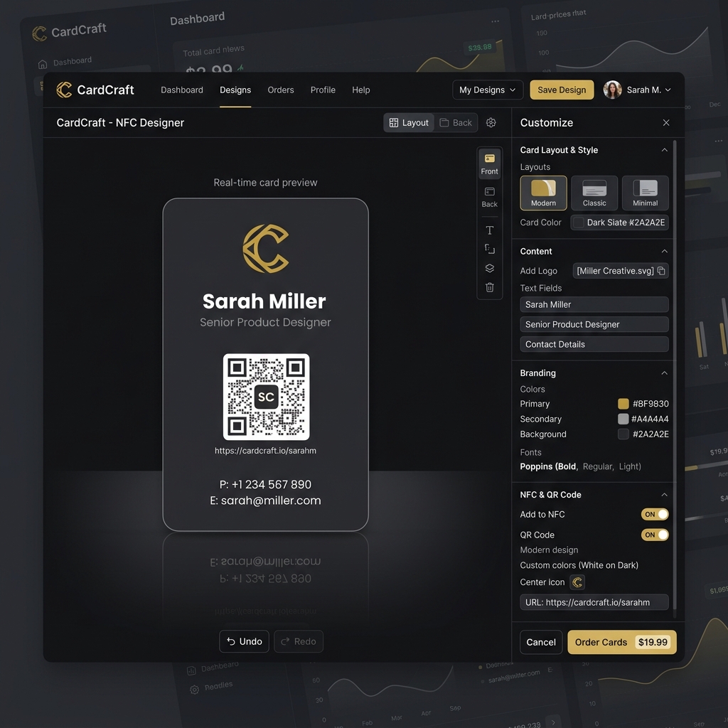This screenshot has height=728, width=728.
Task: Click Customize panel scrollbar
Action: (x=675, y=375)
